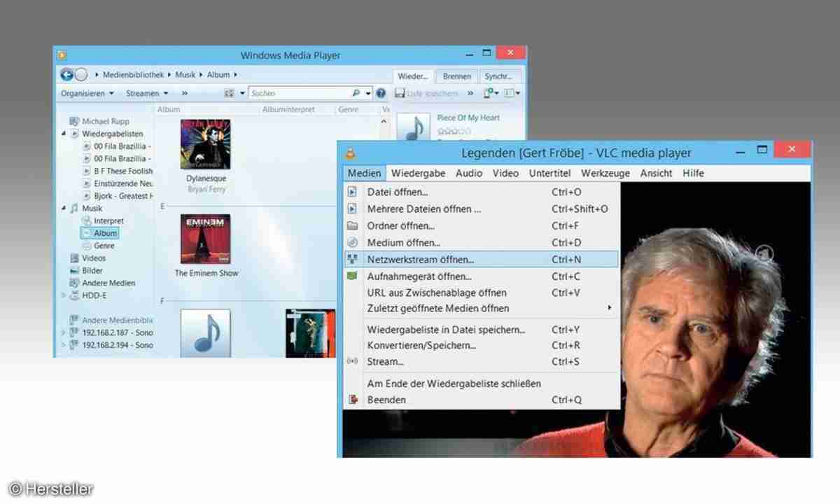Open the Hilfe menu in VLC
Viewport: 840px width, 504px height.
point(693,173)
